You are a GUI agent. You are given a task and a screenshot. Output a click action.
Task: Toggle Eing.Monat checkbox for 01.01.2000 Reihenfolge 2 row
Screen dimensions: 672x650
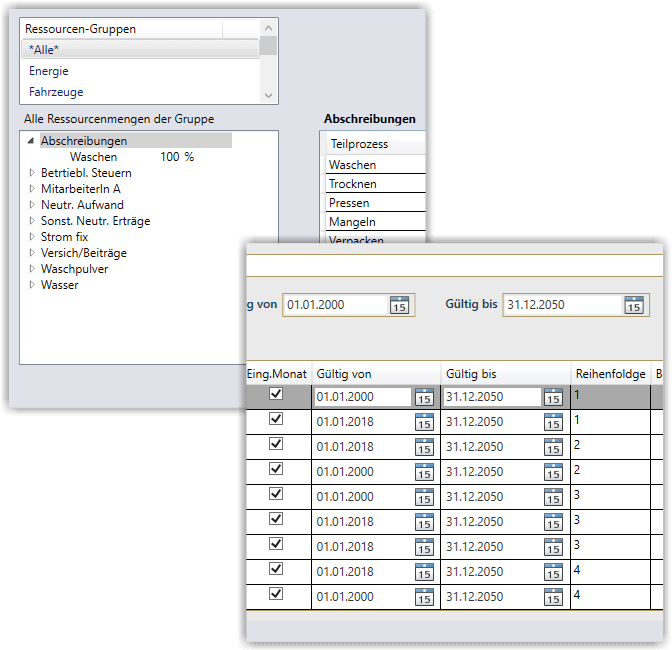276,468
